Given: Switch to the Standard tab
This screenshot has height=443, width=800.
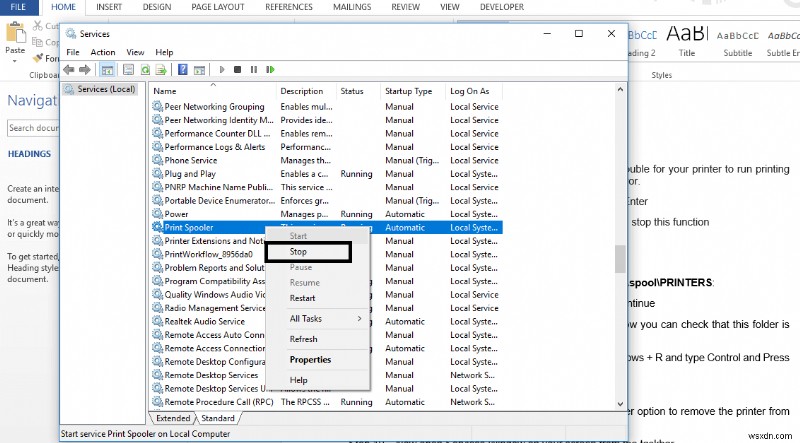Looking at the screenshot, I should (218, 418).
